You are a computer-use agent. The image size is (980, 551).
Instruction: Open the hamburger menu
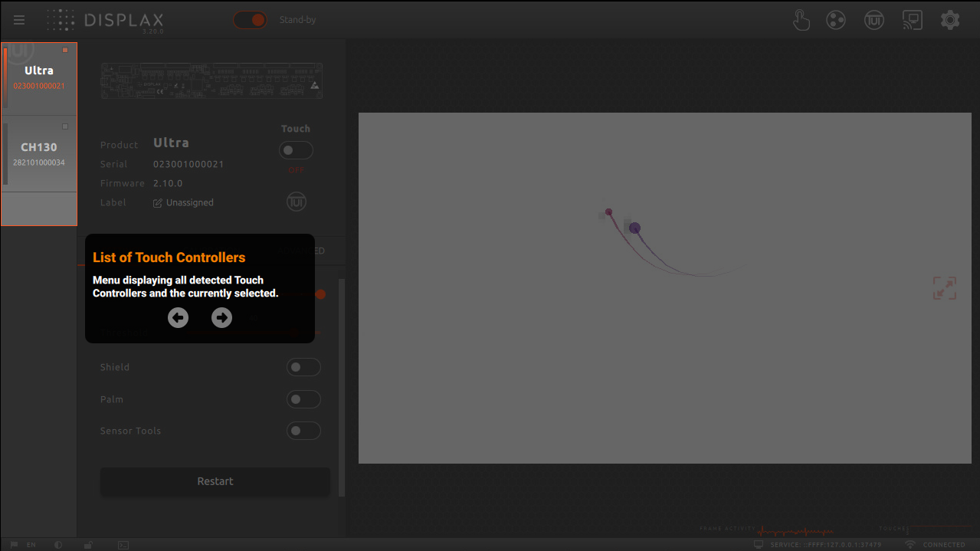tap(19, 20)
